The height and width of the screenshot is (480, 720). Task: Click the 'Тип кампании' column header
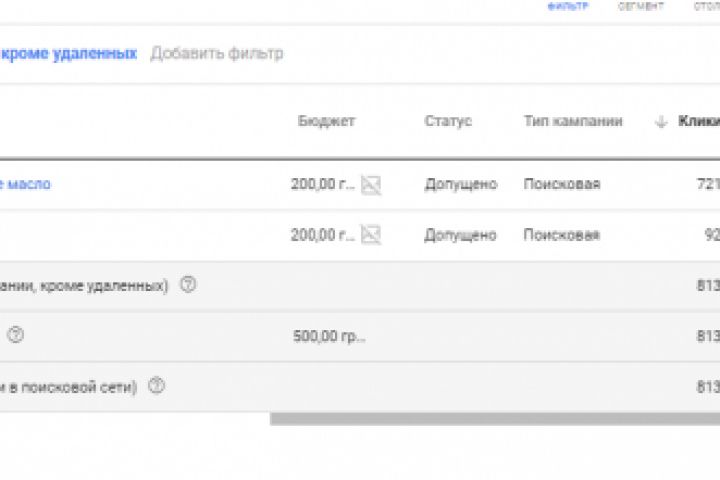click(573, 121)
